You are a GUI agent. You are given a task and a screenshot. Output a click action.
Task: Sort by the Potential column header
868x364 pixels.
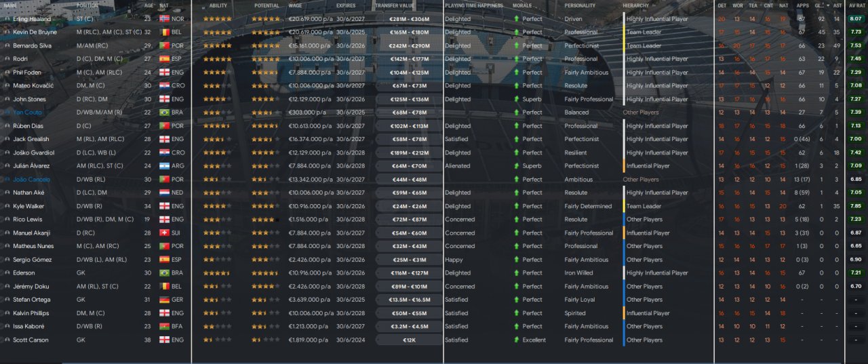267,5
